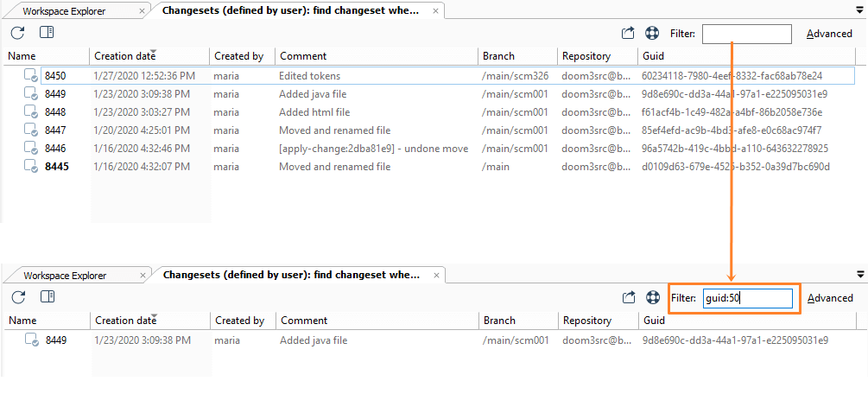
Task: Switch to Workspace Explorer tab above unfiltered list
Action: click(x=64, y=10)
